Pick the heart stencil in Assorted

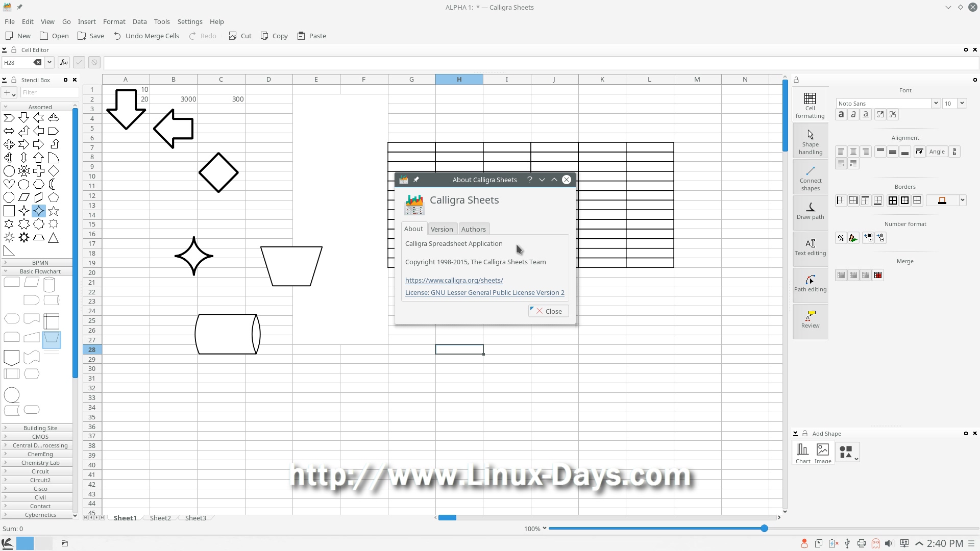coord(9,184)
